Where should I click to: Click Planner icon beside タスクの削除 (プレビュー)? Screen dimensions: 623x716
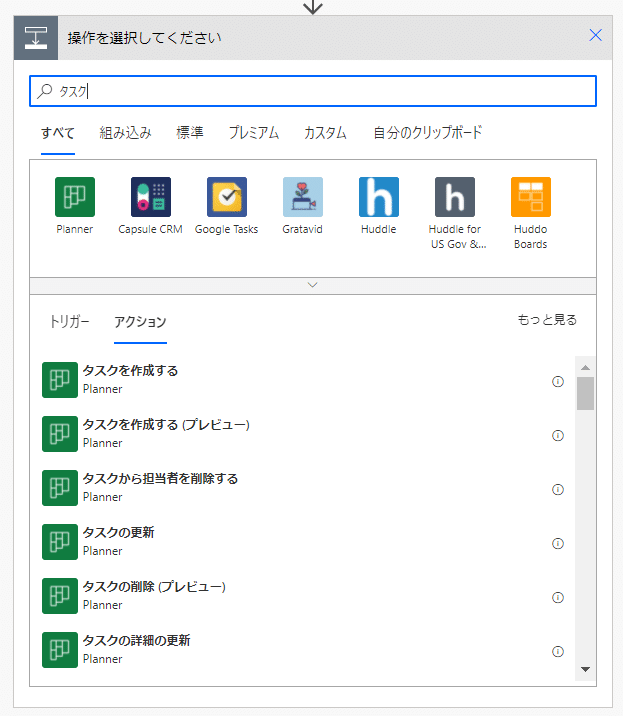[x=60, y=596]
